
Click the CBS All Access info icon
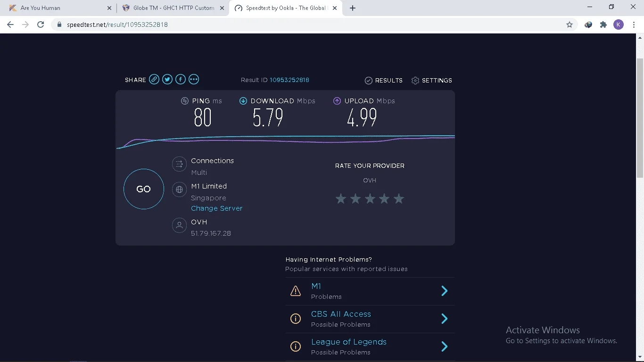tap(296, 319)
